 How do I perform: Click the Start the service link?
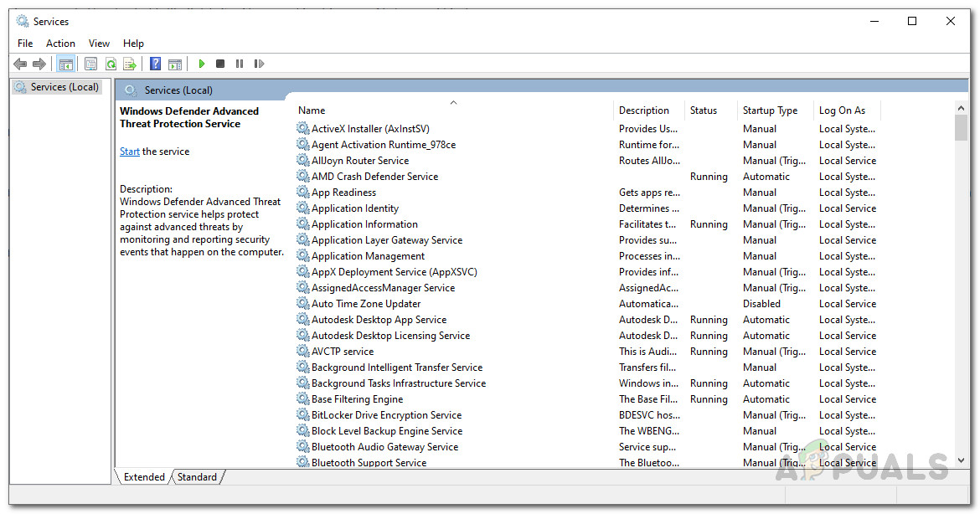pos(129,152)
